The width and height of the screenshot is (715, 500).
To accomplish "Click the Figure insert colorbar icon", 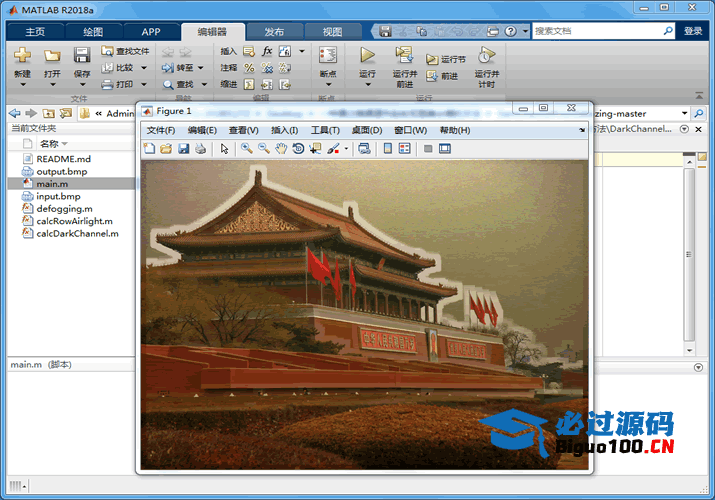I will [388, 148].
